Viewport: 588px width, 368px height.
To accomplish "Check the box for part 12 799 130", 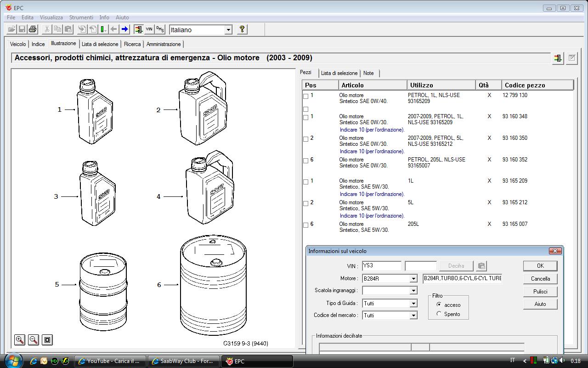I will [306, 96].
